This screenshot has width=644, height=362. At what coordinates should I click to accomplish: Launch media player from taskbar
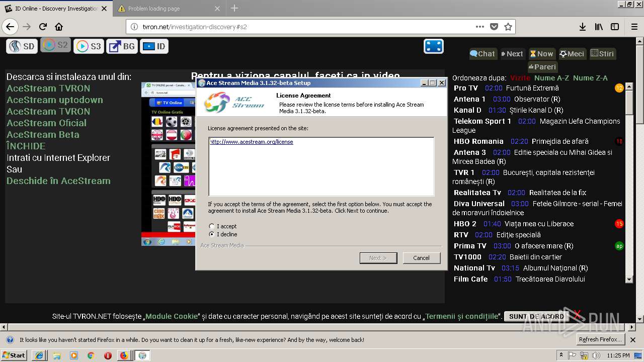[73, 355]
